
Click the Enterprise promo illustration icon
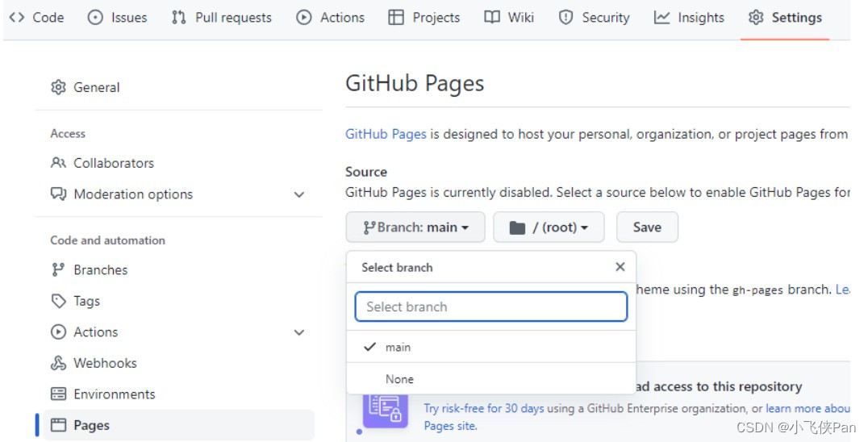(x=386, y=411)
